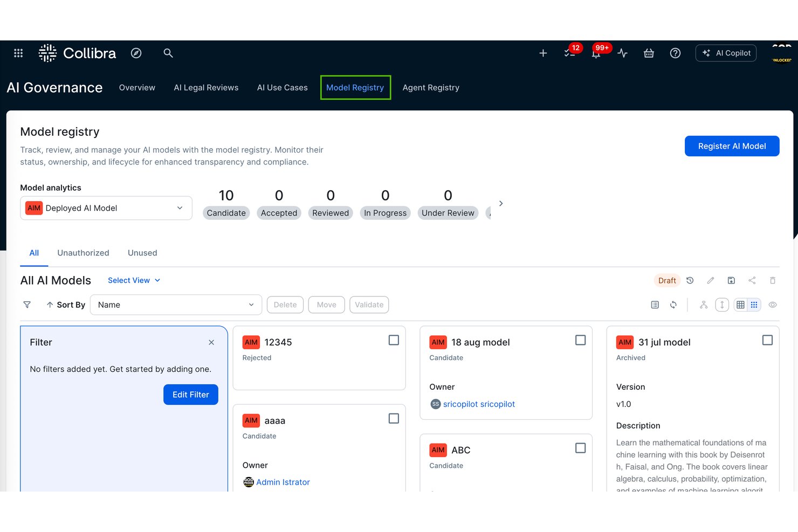Click the Move button
The image size is (798, 532).
(327, 305)
